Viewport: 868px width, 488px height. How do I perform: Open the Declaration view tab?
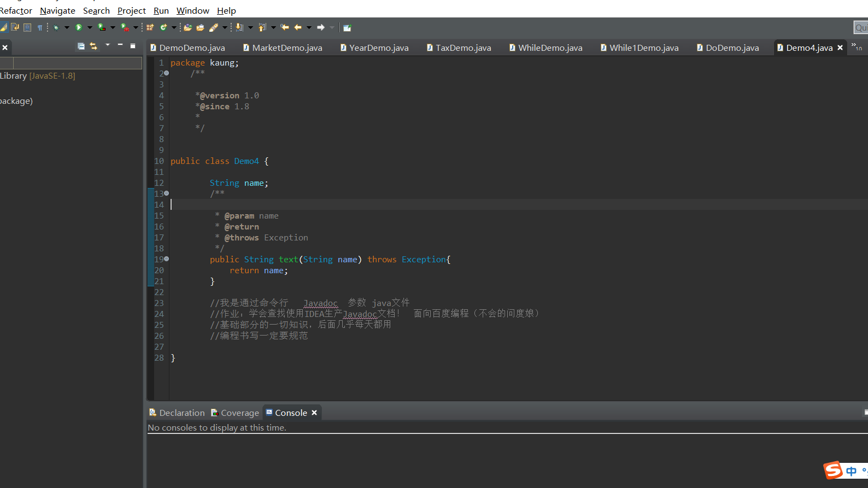coord(177,413)
